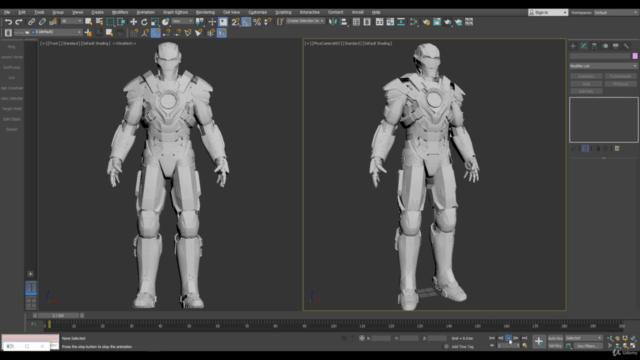Open the Rendering menu
The width and height of the screenshot is (640, 360).
(x=205, y=12)
